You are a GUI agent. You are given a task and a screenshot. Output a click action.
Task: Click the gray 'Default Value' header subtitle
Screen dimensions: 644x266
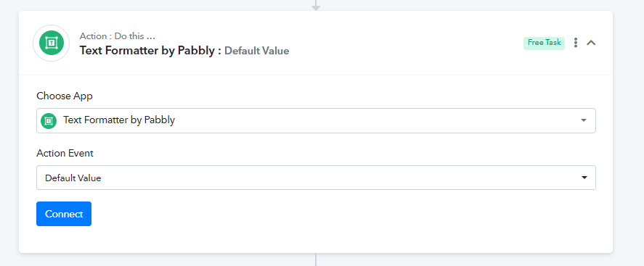257,51
